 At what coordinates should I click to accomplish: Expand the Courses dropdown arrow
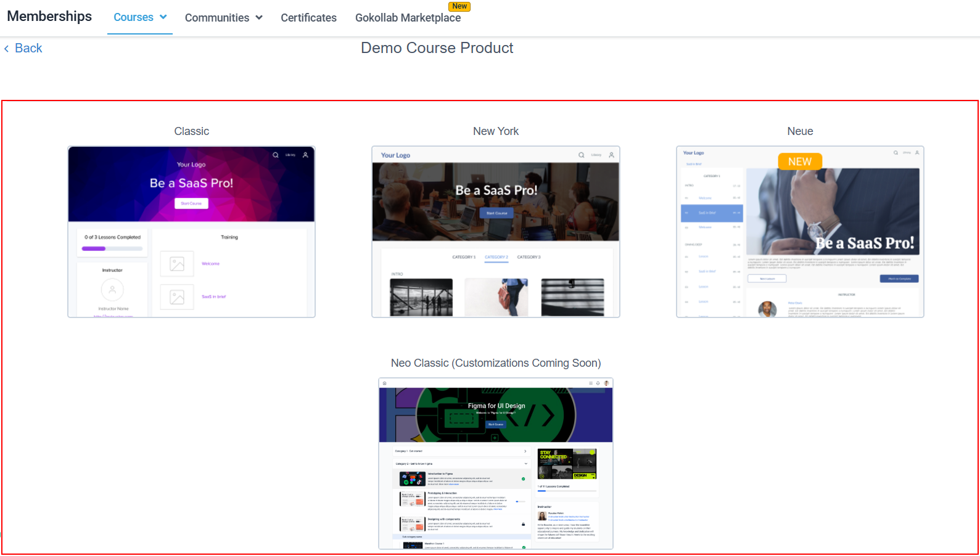(x=163, y=17)
